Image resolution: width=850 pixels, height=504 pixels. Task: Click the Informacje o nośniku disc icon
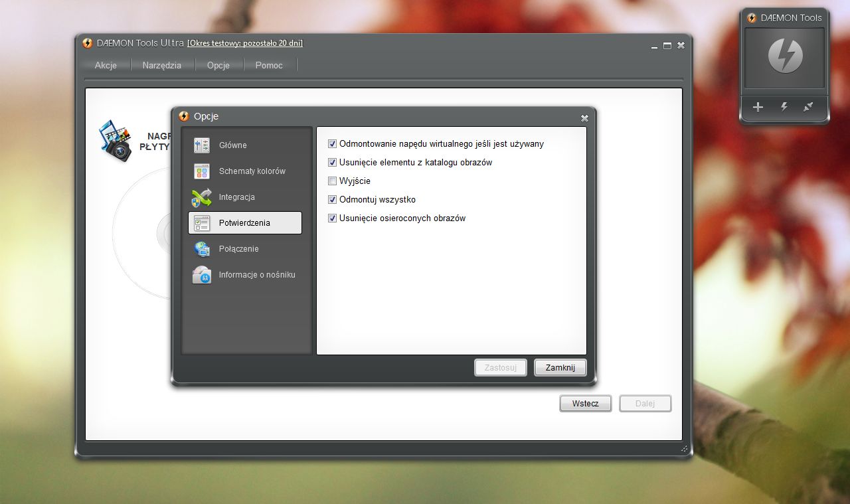pos(201,275)
